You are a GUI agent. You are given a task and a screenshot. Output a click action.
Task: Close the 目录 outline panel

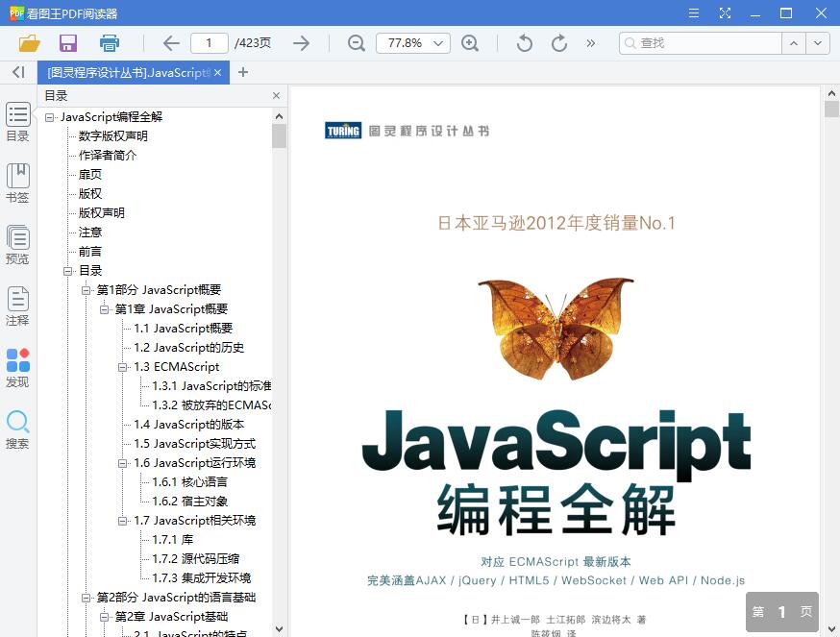[x=276, y=96]
